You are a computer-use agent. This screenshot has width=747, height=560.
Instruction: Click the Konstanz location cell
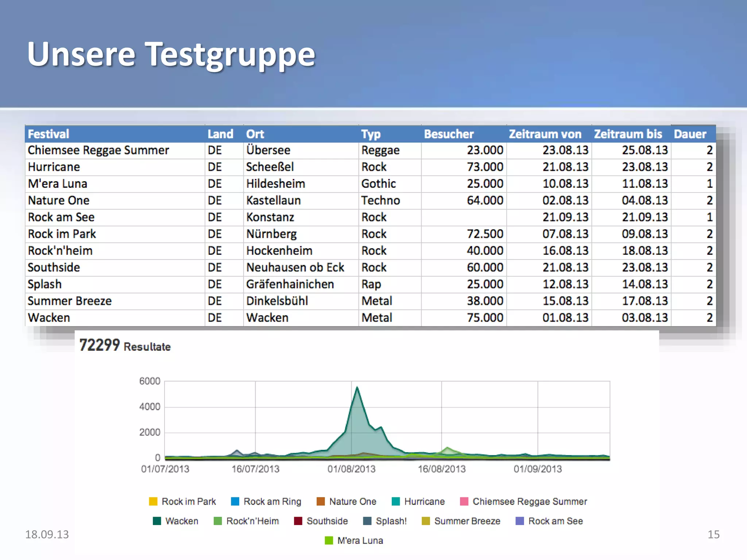pos(301,217)
